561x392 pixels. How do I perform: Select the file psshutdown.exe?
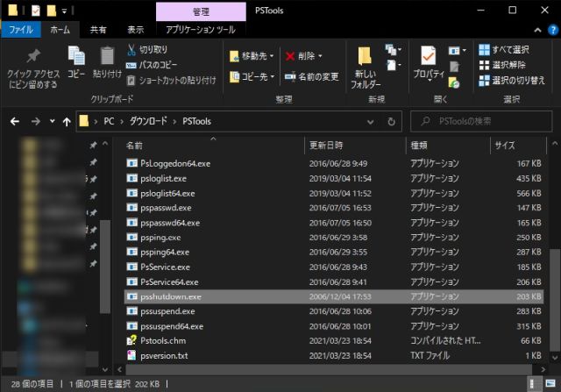pyautogui.click(x=333, y=296)
